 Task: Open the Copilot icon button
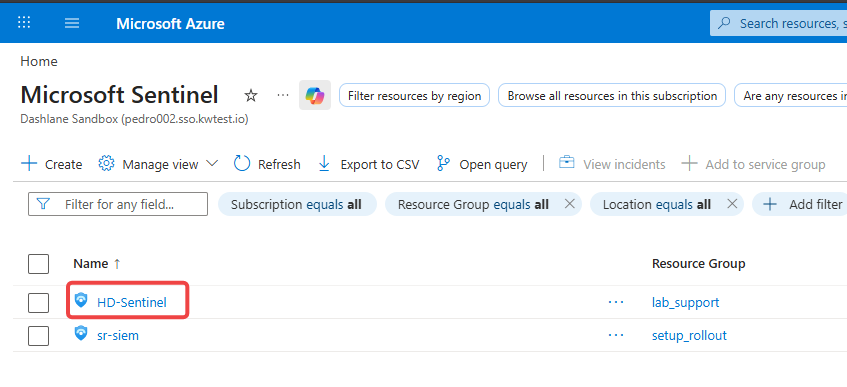315,96
